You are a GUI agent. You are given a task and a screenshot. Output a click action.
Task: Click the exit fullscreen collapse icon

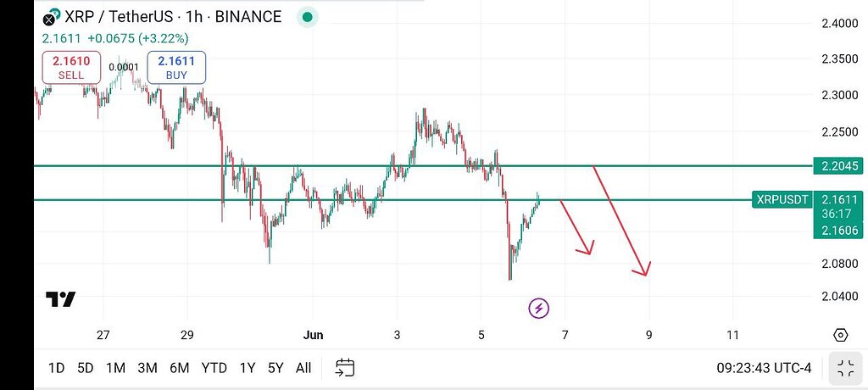(x=845, y=369)
